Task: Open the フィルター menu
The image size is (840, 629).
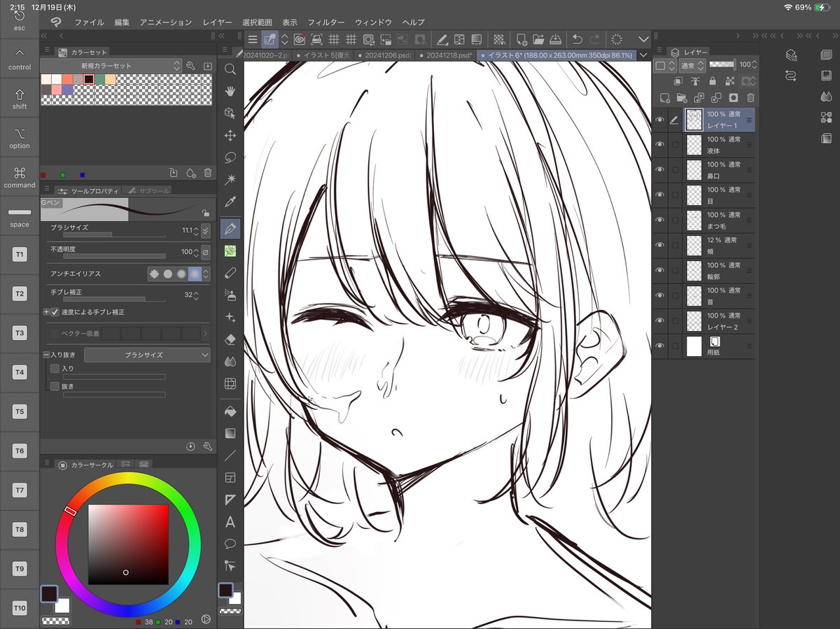Action: [x=326, y=22]
